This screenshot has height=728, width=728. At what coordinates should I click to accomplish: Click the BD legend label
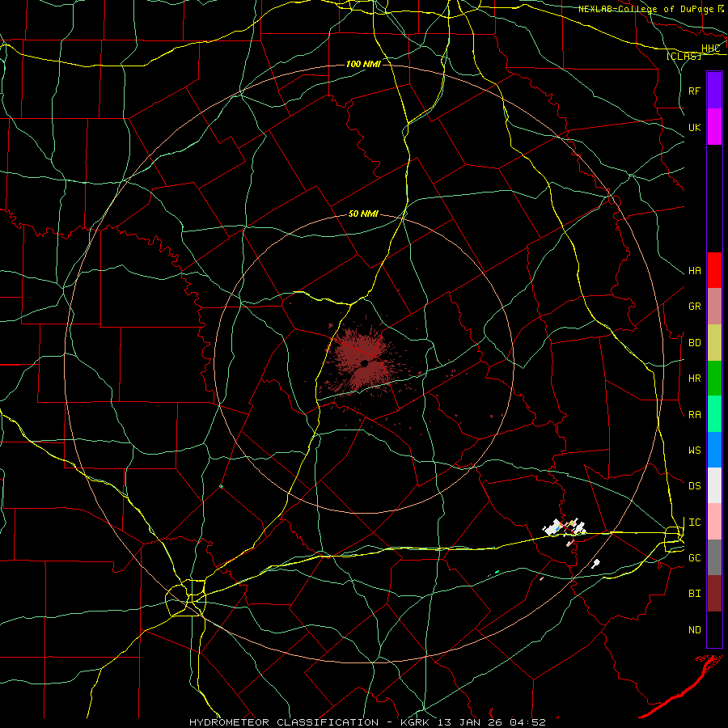coord(694,343)
